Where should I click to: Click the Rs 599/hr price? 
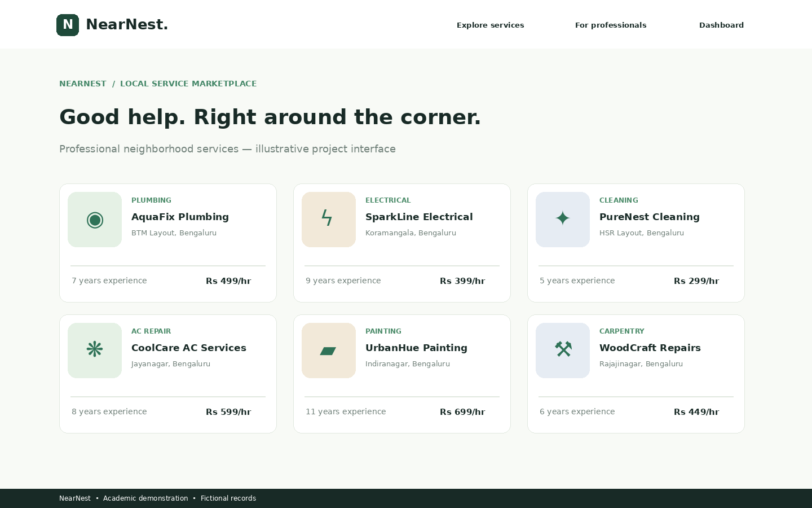[228, 412]
